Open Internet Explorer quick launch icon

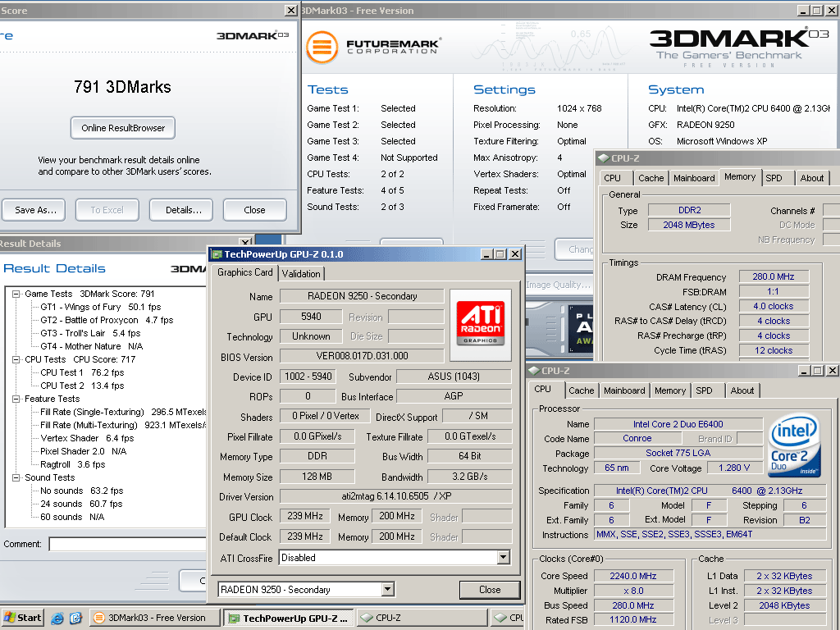click(57, 619)
